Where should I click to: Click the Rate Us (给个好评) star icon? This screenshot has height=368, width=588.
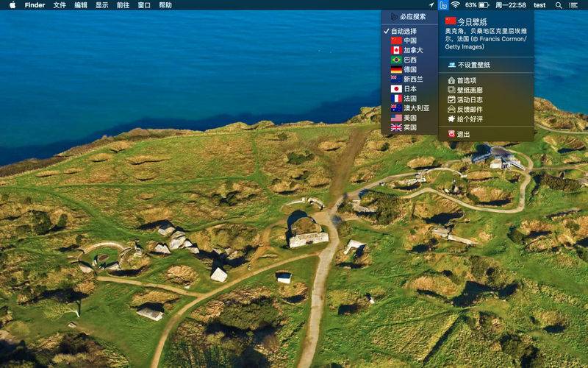(x=451, y=119)
